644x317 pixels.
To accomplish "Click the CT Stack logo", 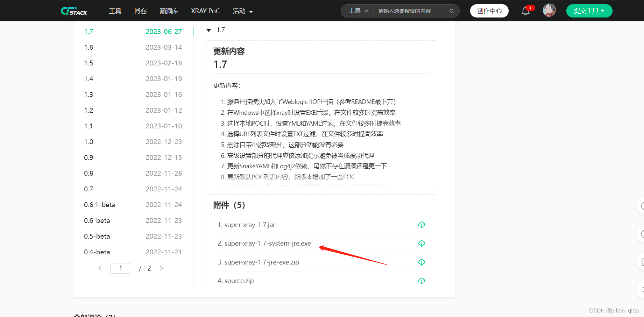I will [74, 11].
